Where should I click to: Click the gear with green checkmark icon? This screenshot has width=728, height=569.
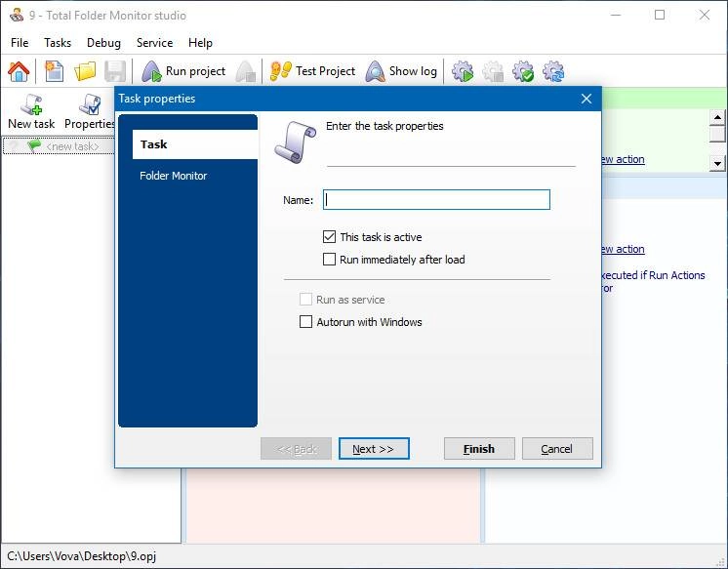[x=523, y=71]
